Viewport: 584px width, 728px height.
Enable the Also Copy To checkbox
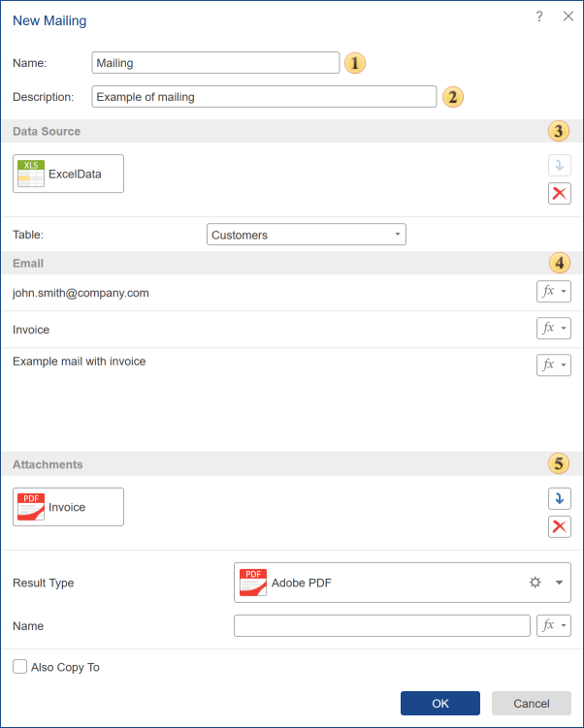pos(20,667)
